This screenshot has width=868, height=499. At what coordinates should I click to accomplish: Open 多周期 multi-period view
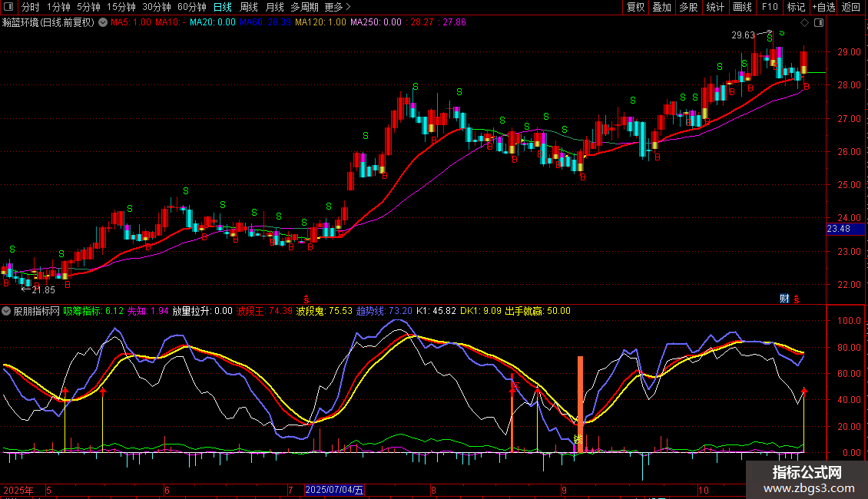(304, 7)
